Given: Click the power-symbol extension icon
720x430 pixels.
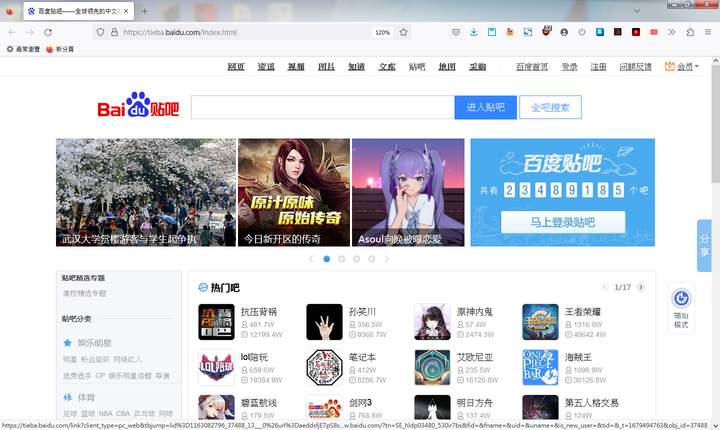Looking at the screenshot, I should point(582,32).
